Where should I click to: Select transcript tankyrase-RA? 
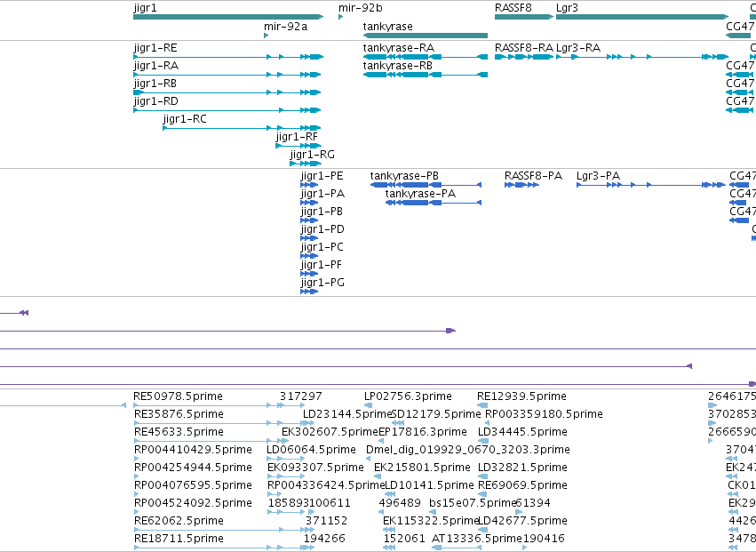[x=426, y=57]
